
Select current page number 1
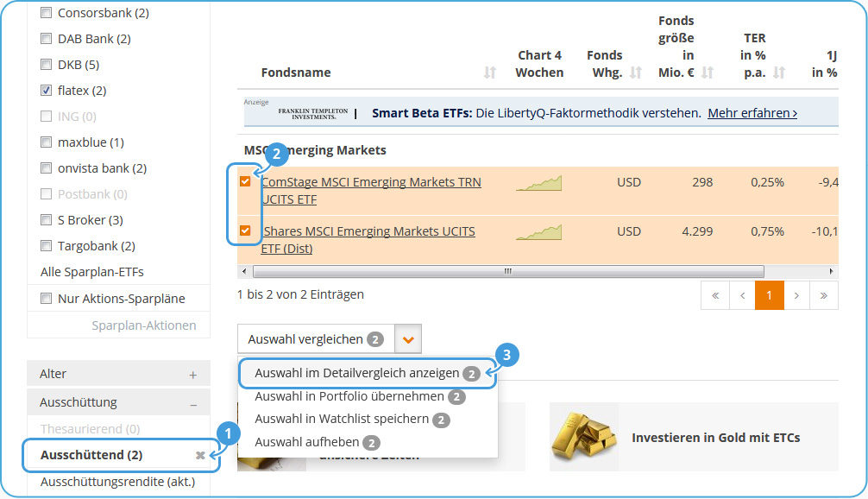coord(770,295)
